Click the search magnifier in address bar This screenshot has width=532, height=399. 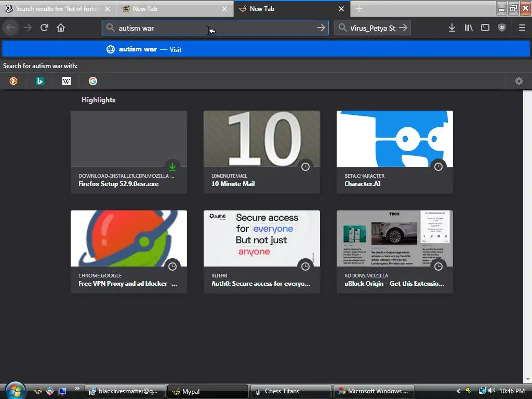pos(110,28)
